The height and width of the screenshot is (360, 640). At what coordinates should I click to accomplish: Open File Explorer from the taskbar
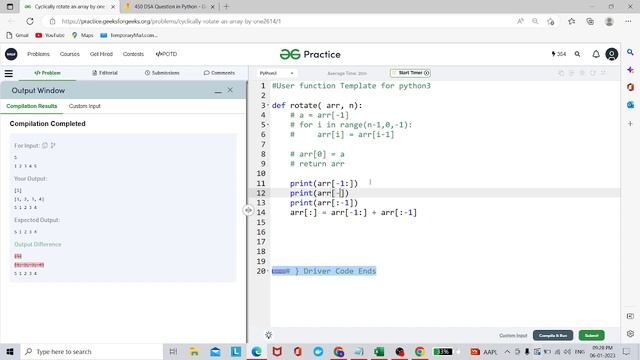[x=194, y=351]
